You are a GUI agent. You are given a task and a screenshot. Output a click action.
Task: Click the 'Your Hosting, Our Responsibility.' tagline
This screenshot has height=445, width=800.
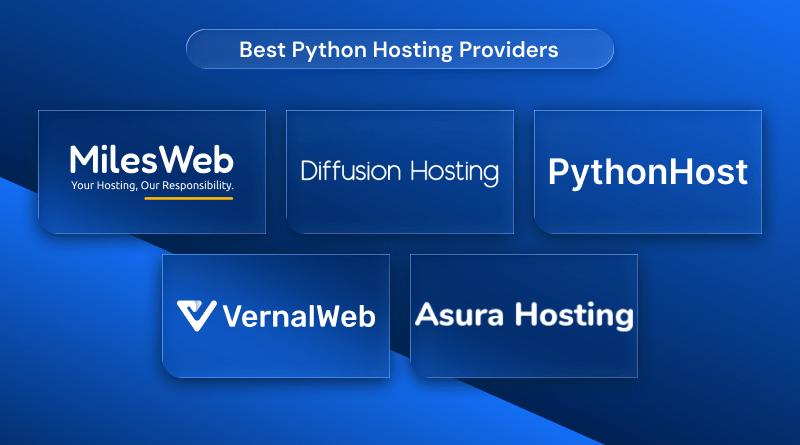152,186
